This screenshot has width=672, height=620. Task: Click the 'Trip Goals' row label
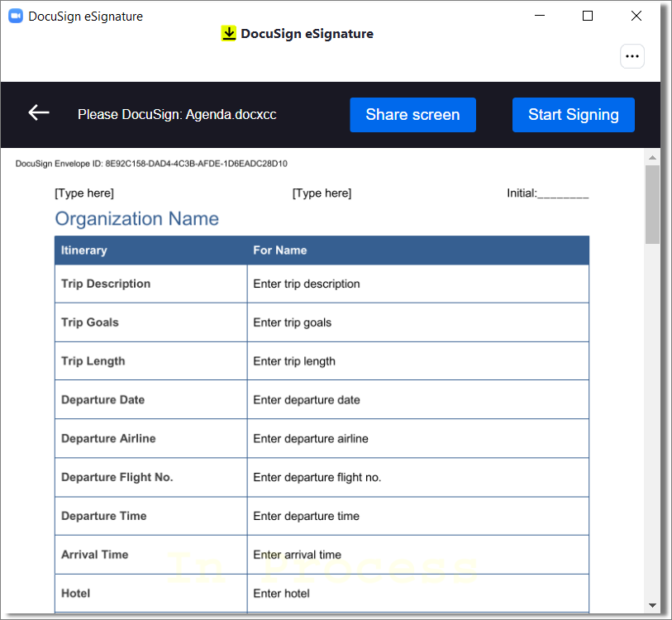coord(90,322)
